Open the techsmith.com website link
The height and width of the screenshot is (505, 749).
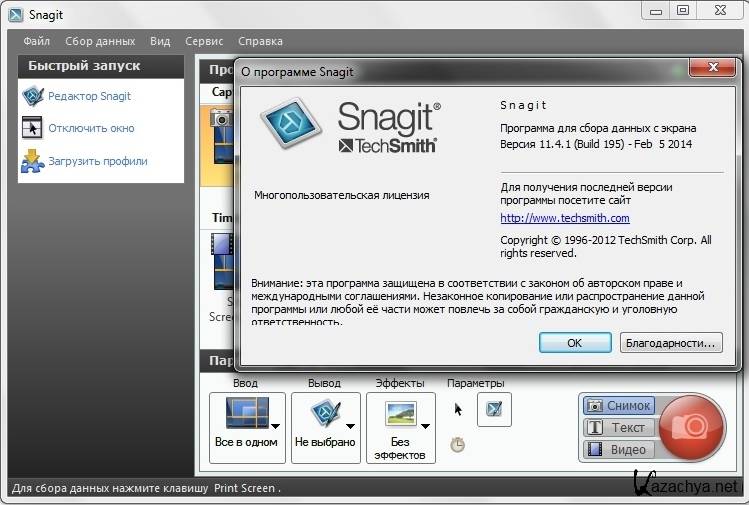pyautogui.click(x=564, y=218)
